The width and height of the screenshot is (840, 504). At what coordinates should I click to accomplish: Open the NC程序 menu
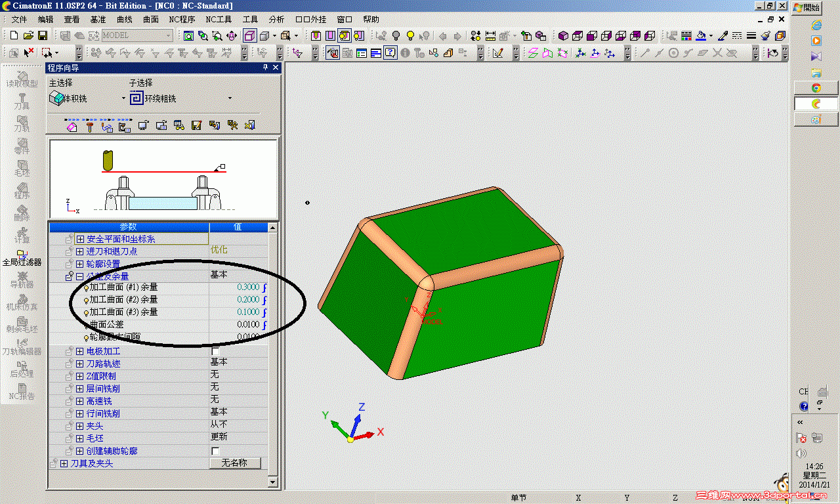tap(182, 20)
